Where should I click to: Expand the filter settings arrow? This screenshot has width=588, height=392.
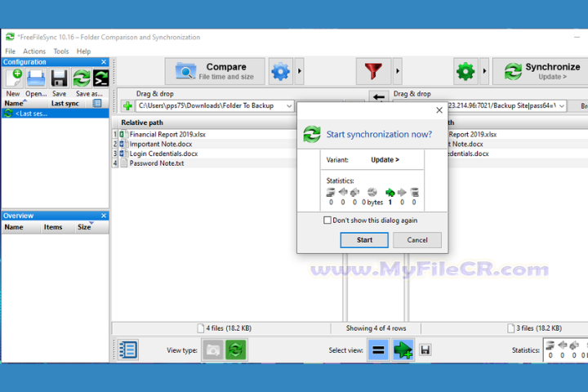pyautogui.click(x=398, y=71)
